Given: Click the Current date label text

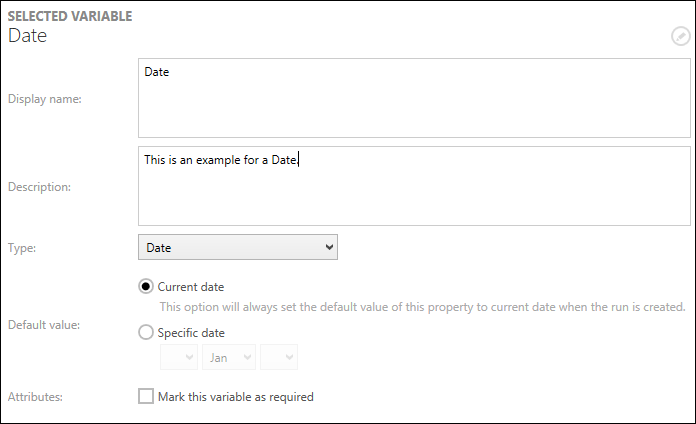Looking at the screenshot, I should coord(191,287).
